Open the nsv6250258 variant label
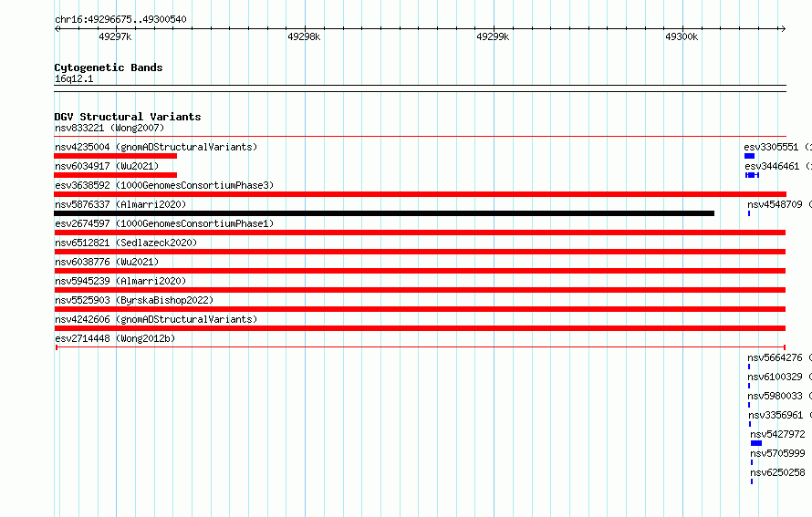The width and height of the screenshot is (812, 517). pyautogui.click(x=778, y=472)
